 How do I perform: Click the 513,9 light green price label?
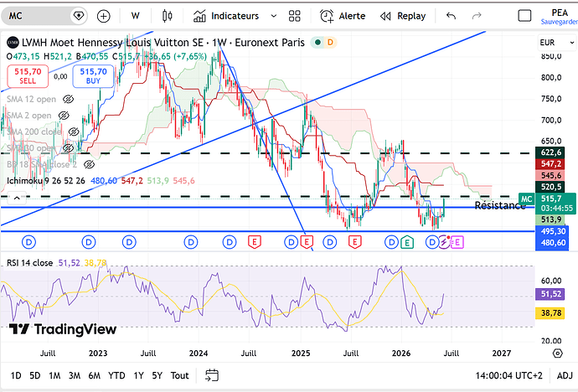tap(550, 219)
